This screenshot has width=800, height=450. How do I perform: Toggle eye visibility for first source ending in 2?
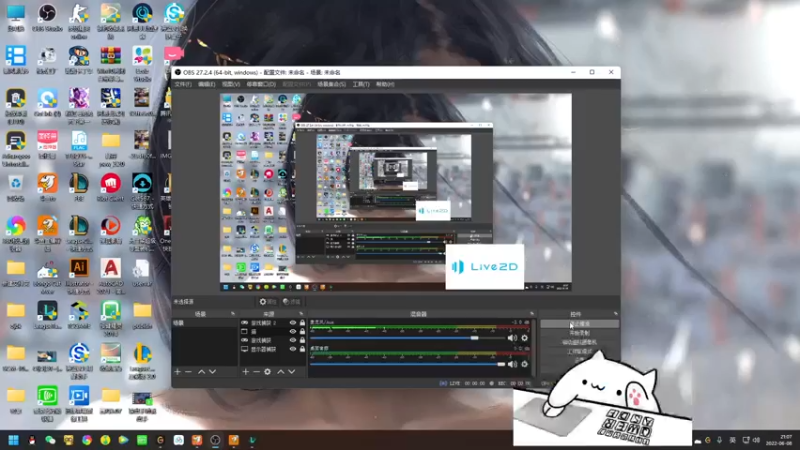click(293, 322)
